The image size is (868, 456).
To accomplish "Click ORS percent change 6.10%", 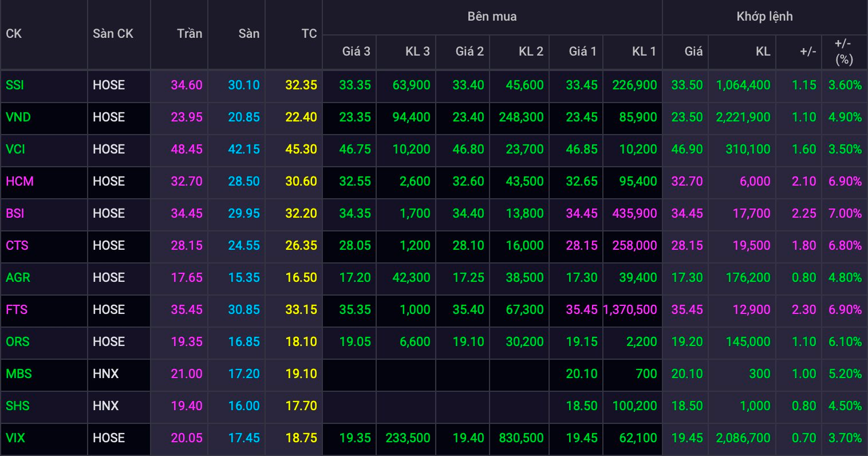I will [845, 342].
